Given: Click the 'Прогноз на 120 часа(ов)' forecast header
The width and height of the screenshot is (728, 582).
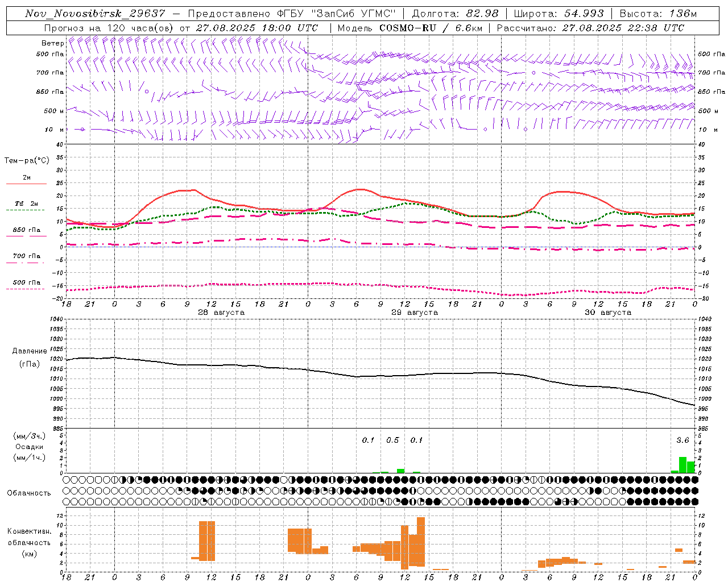Looking at the screenshot, I should 109,28.
